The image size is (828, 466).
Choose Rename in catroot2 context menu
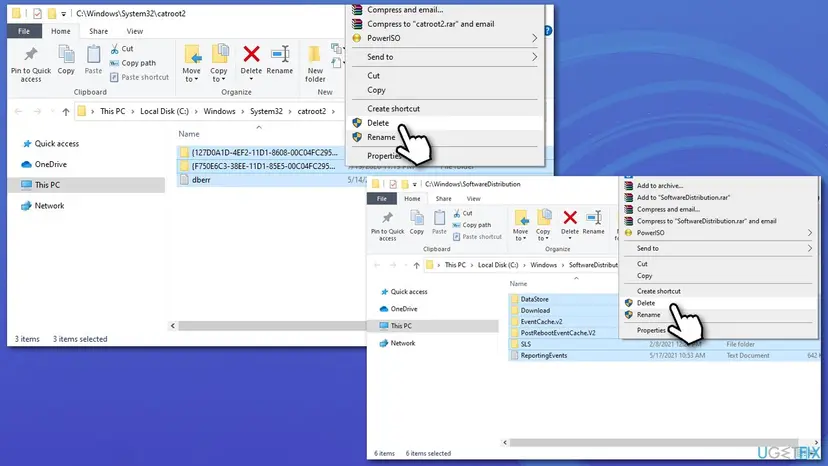[x=446, y=137]
